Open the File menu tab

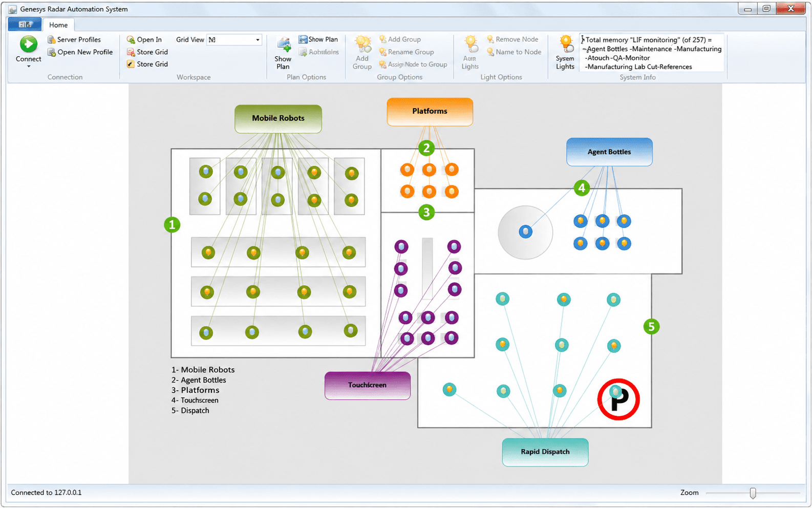click(25, 24)
